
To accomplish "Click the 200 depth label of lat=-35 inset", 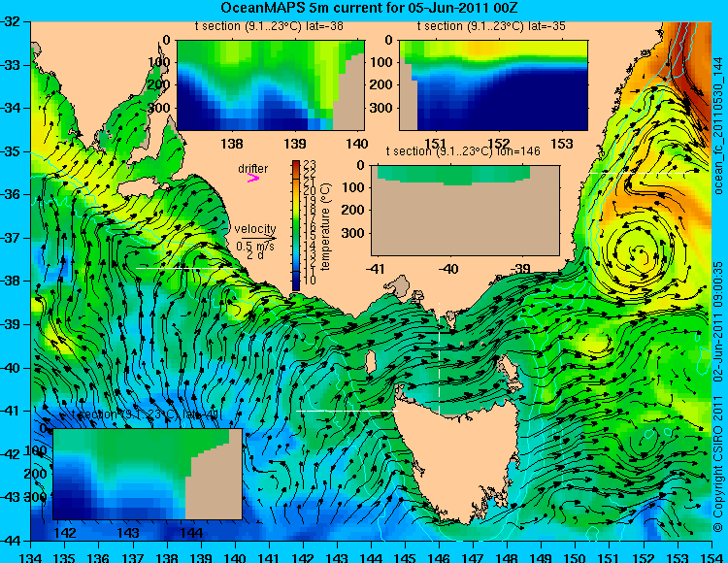I will pos(383,85).
